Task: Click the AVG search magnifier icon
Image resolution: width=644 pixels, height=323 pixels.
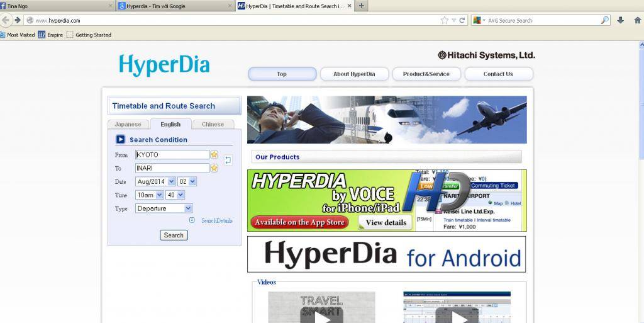Action: (604, 20)
